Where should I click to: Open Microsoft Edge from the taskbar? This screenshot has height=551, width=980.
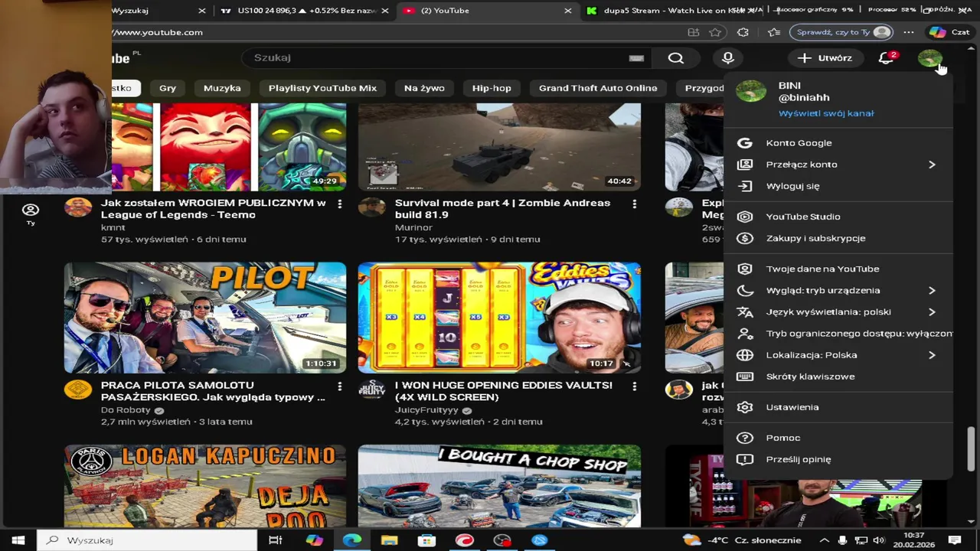point(351,540)
